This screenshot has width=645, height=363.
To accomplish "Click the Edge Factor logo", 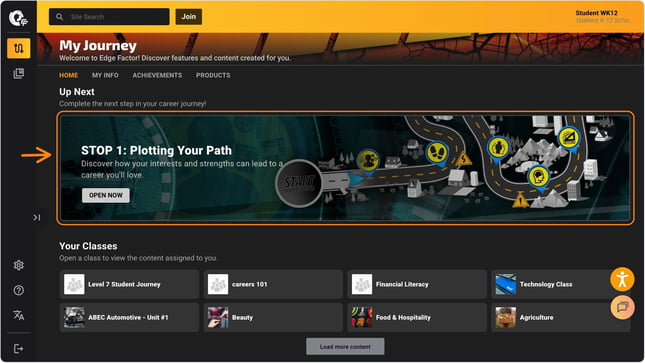I will [x=19, y=18].
